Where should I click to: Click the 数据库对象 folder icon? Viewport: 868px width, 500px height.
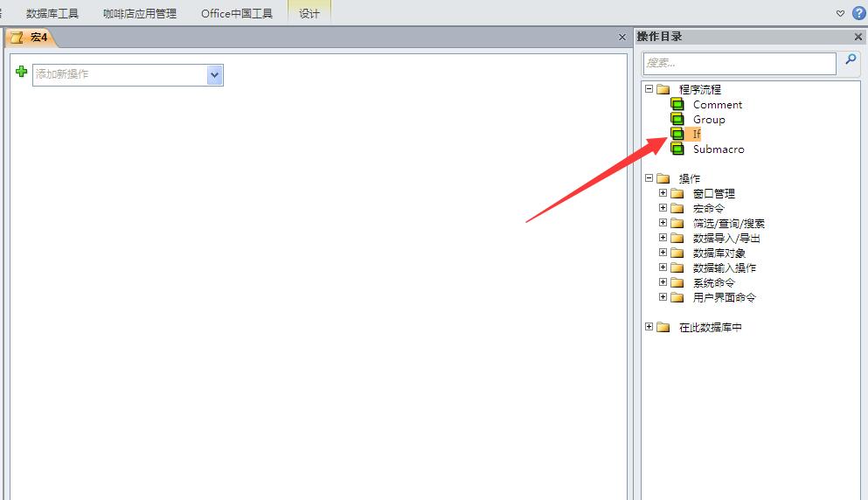677,253
